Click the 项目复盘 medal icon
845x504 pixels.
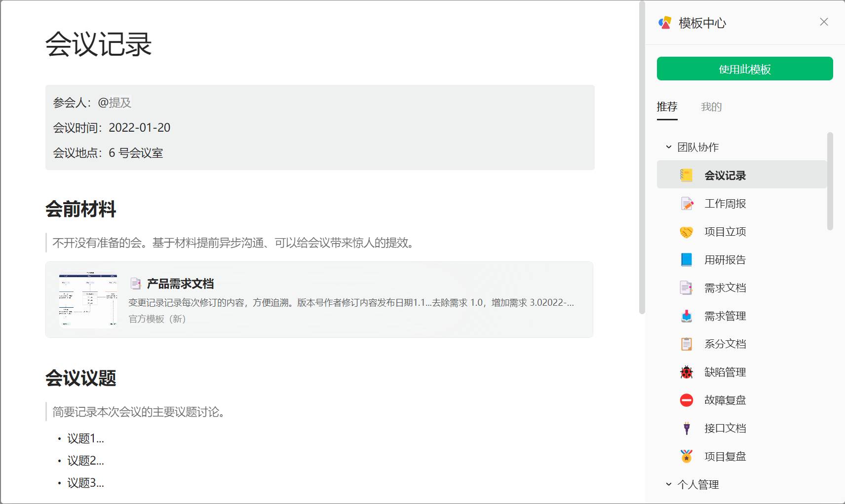click(687, 456)
